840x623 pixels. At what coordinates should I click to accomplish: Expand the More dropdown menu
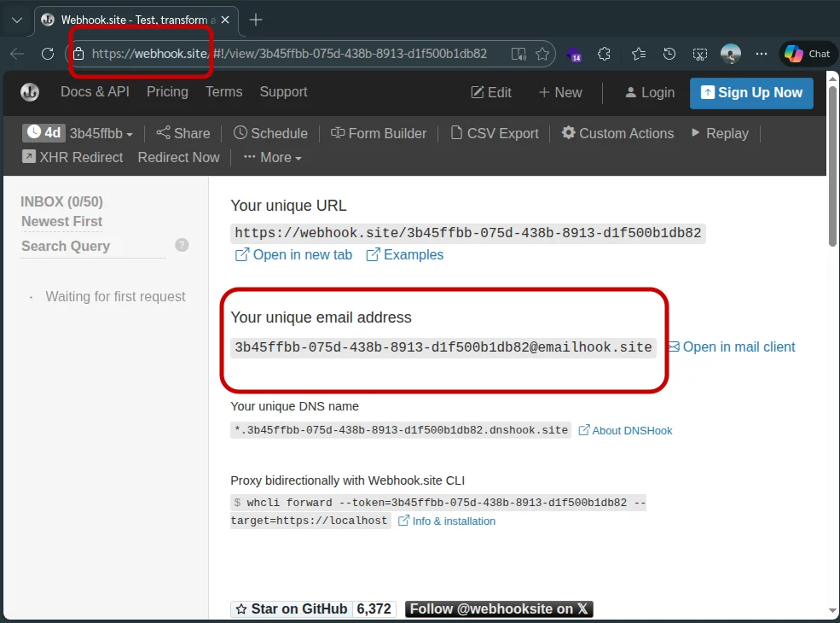(273, 157)
